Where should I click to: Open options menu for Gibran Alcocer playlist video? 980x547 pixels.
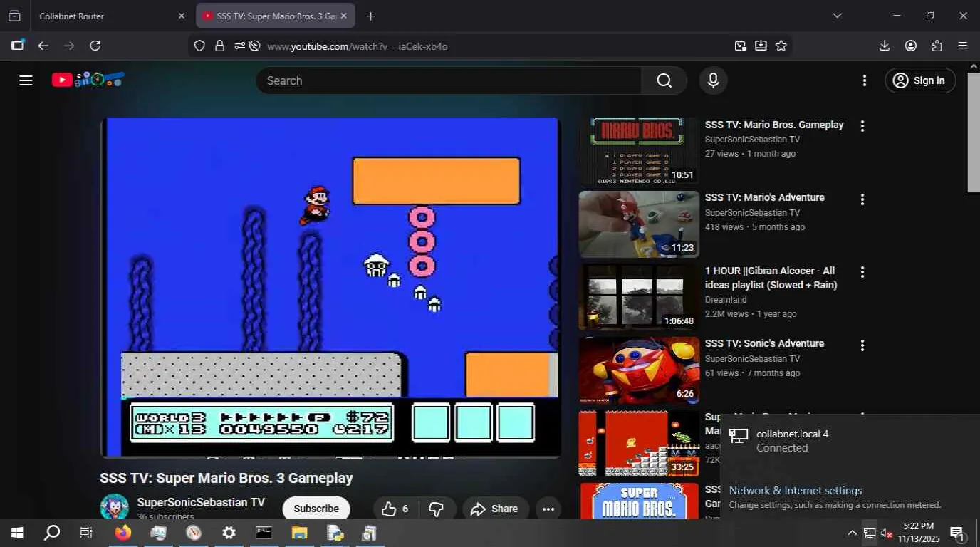pyautogui.click(x=862, y=272)
